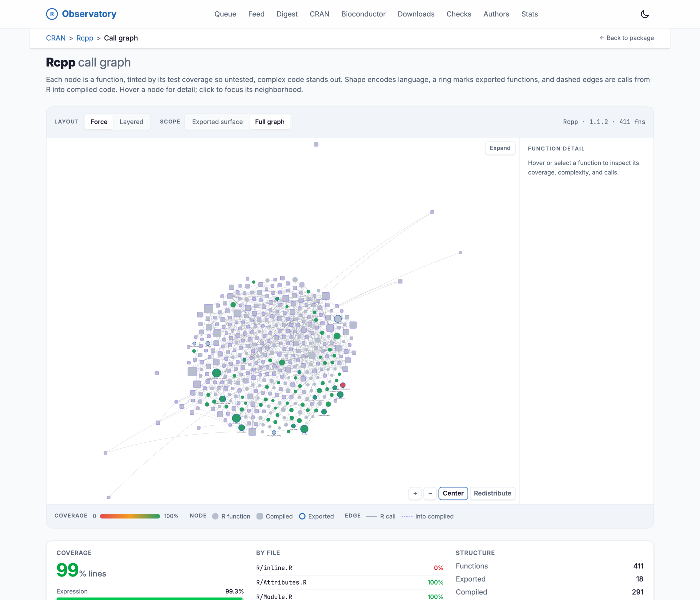This screenshot has height=600, width=700.
Task: Click the coverage gradient legend bar
Action: [x=130, y=516]
